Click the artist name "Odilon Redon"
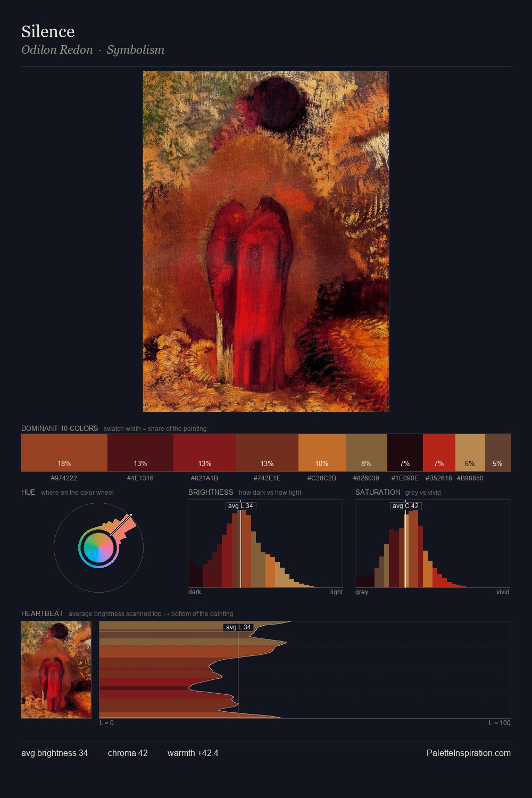 [57, 50]
